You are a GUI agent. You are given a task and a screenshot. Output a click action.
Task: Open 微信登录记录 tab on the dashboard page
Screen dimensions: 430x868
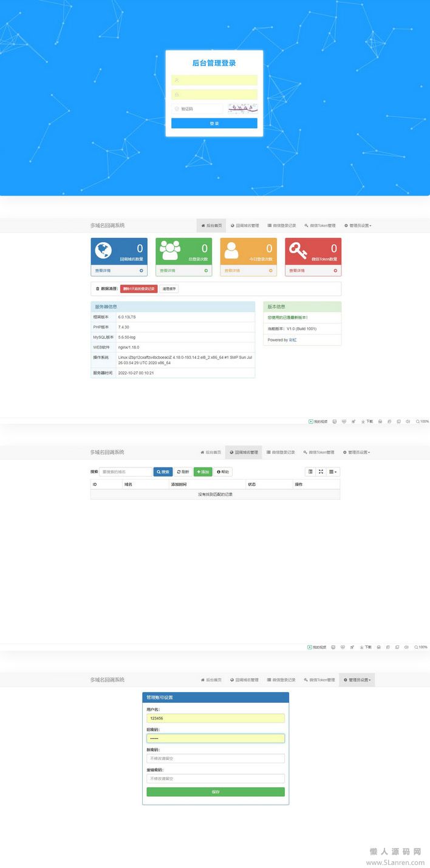[282, 225]
